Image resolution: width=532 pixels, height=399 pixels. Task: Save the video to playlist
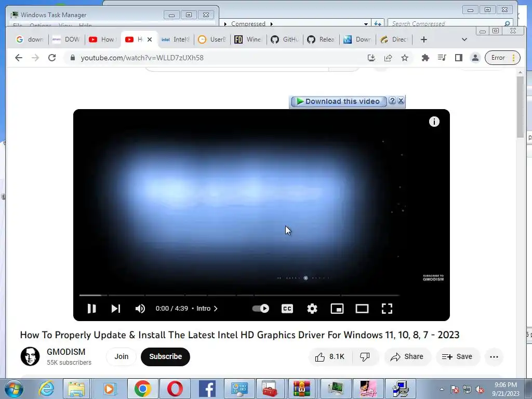457,356
